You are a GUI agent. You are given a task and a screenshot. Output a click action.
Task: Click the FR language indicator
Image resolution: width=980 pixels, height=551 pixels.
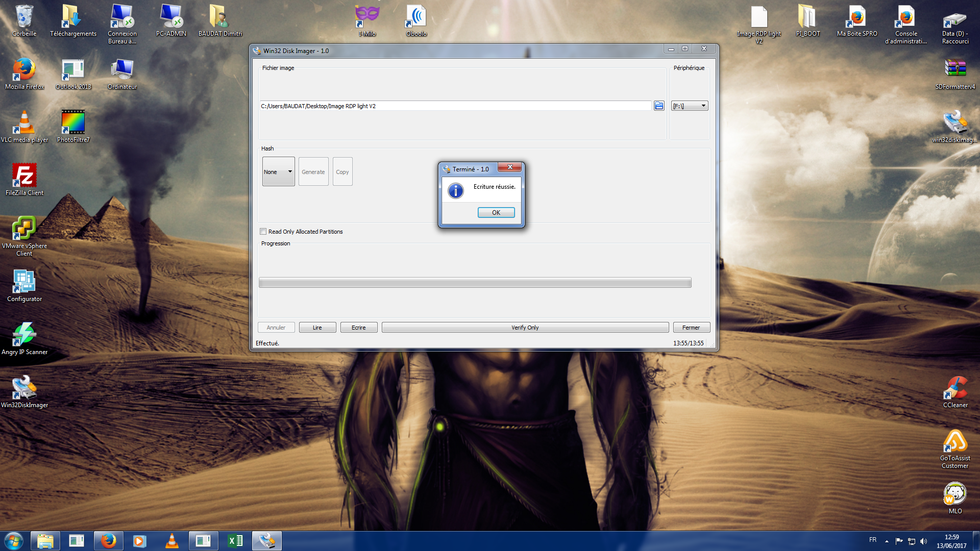pyautogui.click(x=873, y=540)
